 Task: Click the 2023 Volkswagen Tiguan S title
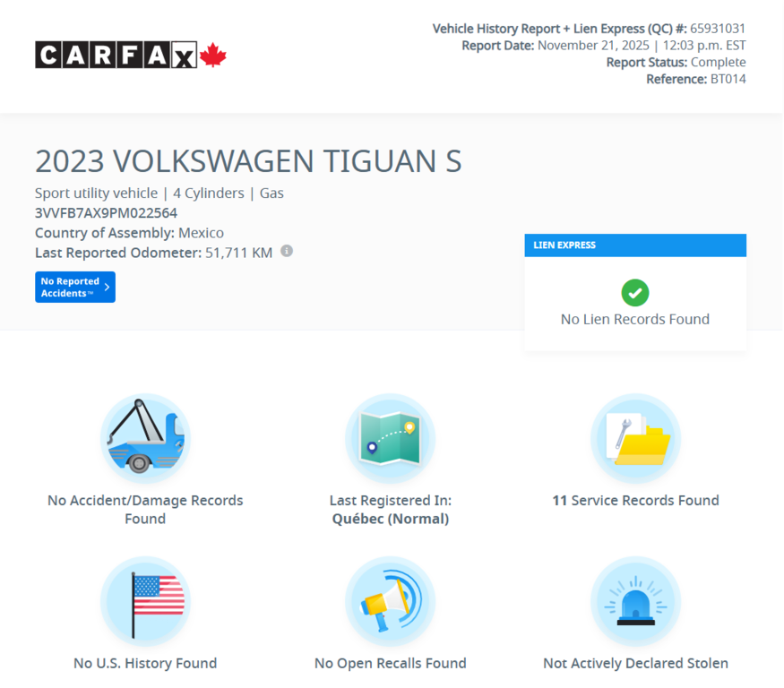click(x=248, y=162)
